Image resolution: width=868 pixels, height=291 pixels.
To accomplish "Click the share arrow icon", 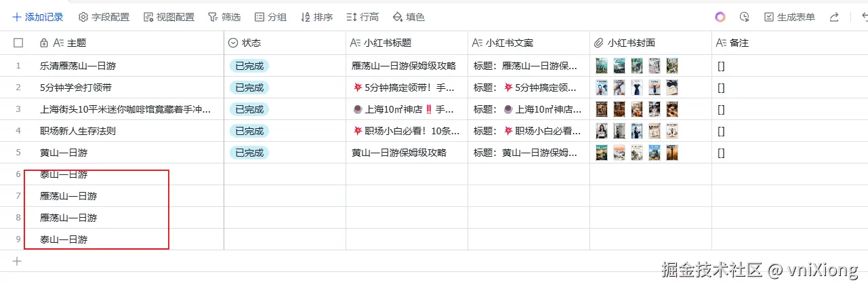I will (x=834, y=17).
